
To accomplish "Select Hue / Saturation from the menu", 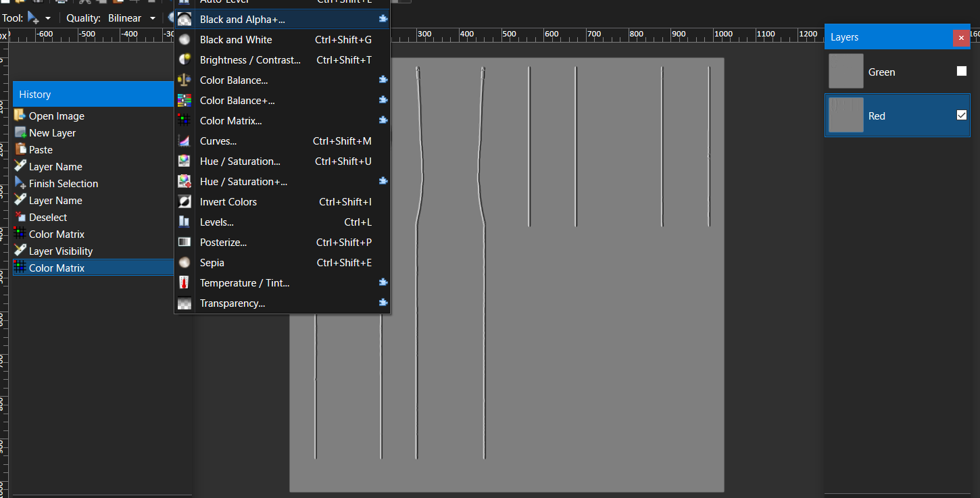I will click(x=240, y=161).
